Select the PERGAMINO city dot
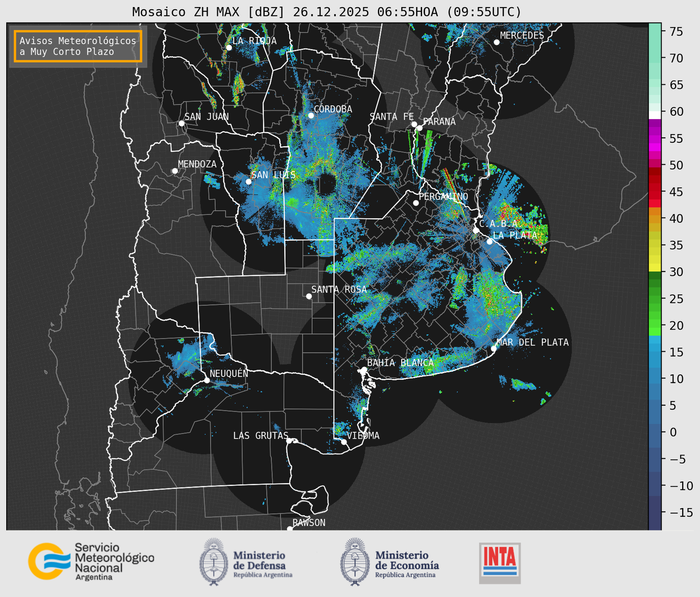This screenshot has width=700, height=597. click(x=416, y=203)
